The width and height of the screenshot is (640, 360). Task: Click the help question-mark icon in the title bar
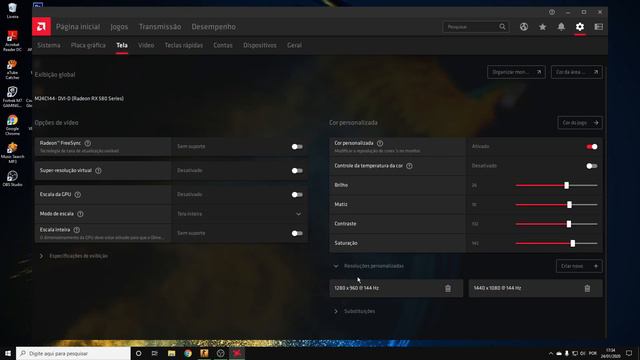click(x=552, y=12)
